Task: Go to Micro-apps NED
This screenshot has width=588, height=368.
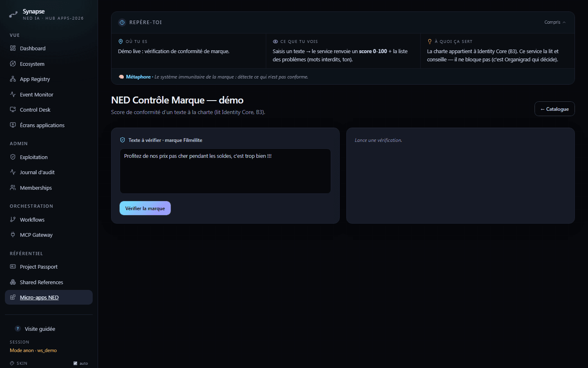Action: tap(49, 297)
